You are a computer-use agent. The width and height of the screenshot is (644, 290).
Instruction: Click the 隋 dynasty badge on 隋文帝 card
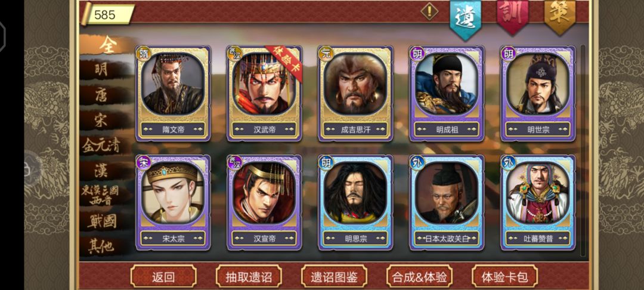pos(144,54)
